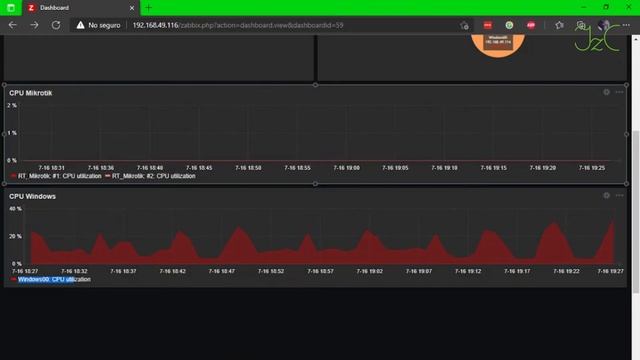The height and width of the screenshot is (360, 640).
Task: Go back with the browser back arrow
Action: coord(12,25)
